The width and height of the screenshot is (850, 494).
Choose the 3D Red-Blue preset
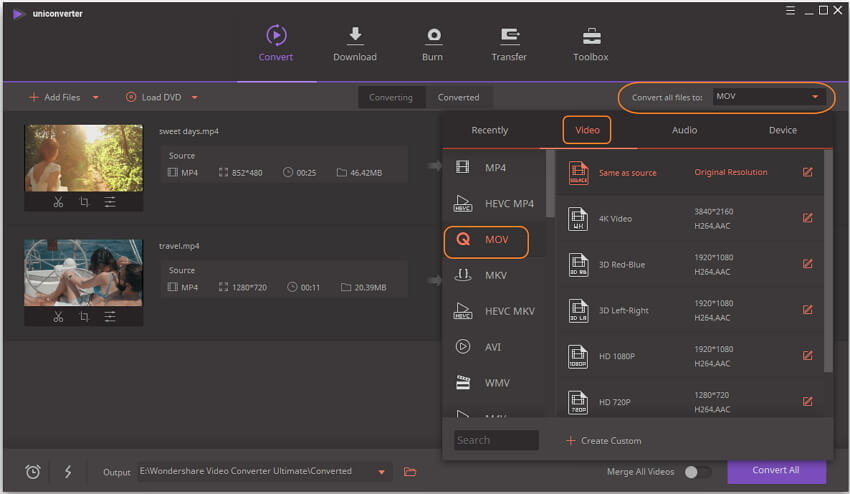[690, 265]
